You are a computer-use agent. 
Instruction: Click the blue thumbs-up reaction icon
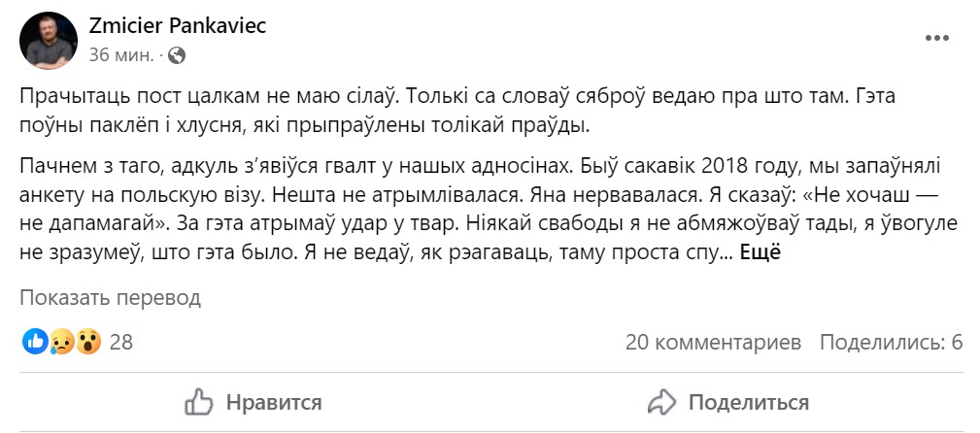click(x=35, y=342)
